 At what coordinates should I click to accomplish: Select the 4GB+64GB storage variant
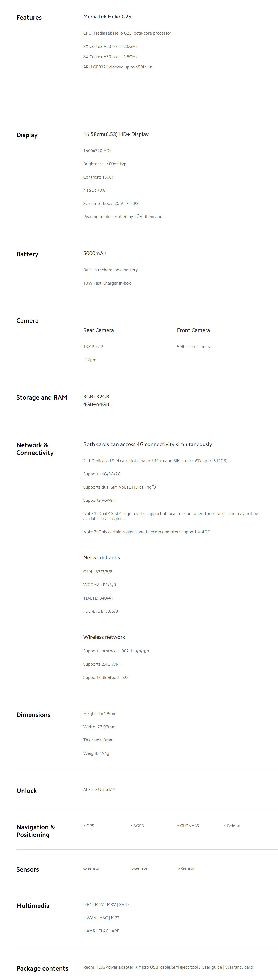(96, 404)
